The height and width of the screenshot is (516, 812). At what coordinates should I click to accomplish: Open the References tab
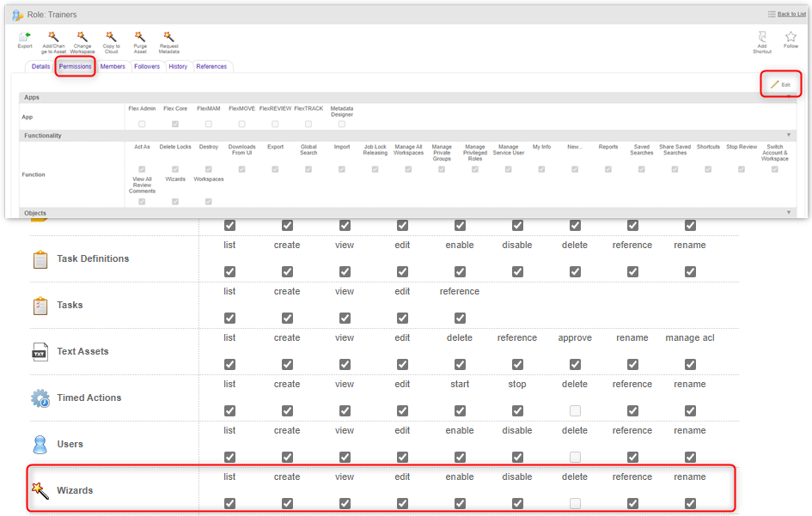(211, 66)
